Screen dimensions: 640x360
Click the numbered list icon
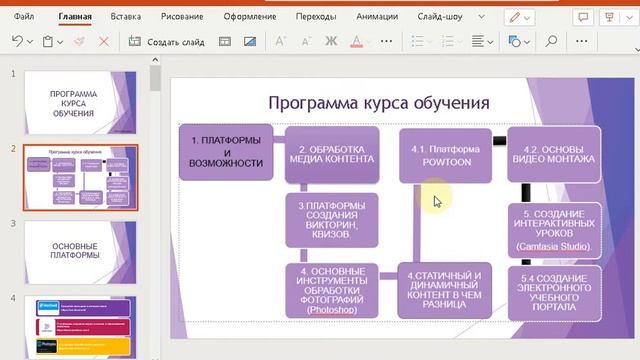pos(447,41)
